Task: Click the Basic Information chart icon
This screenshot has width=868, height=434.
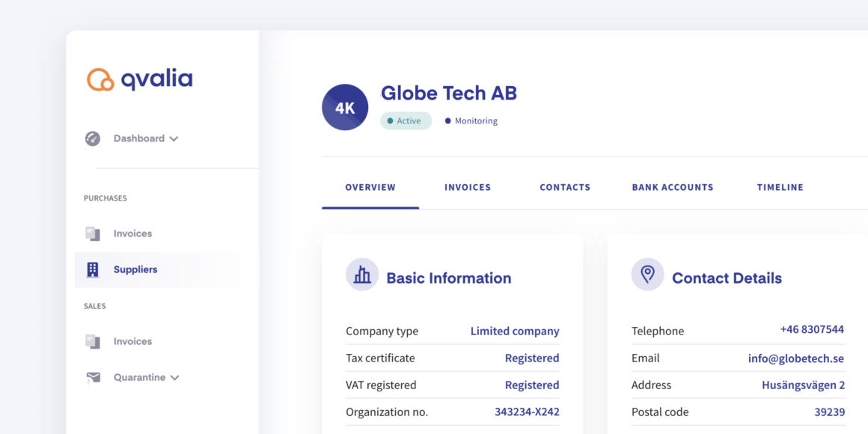Action: tap(362, 274)
